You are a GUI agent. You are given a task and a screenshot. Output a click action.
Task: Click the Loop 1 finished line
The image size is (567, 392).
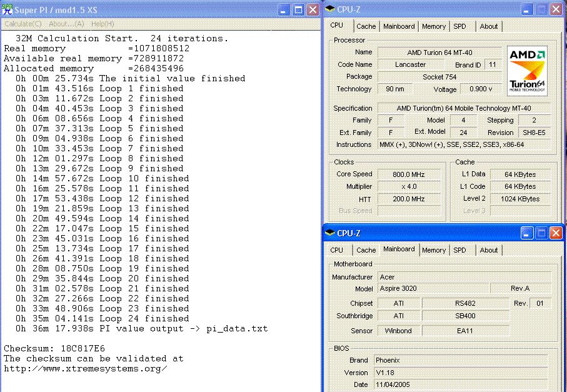[99, 89]
